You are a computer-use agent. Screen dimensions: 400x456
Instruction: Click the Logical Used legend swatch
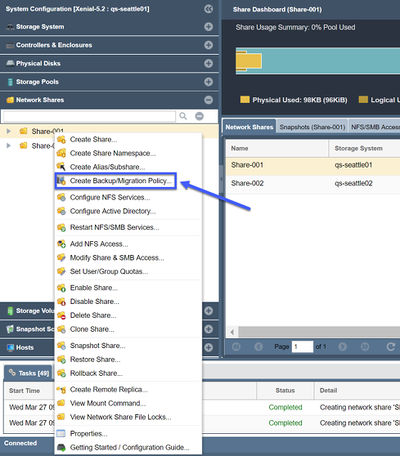(363, 100)
